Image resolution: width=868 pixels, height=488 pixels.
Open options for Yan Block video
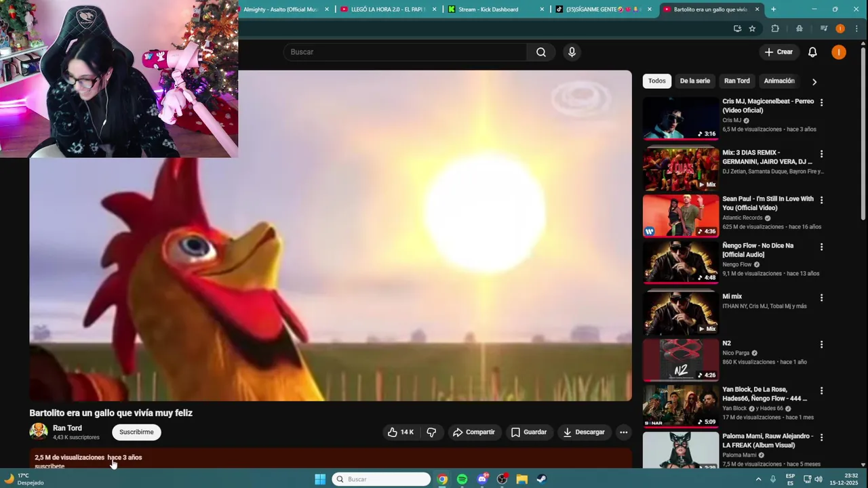point(821,390)
